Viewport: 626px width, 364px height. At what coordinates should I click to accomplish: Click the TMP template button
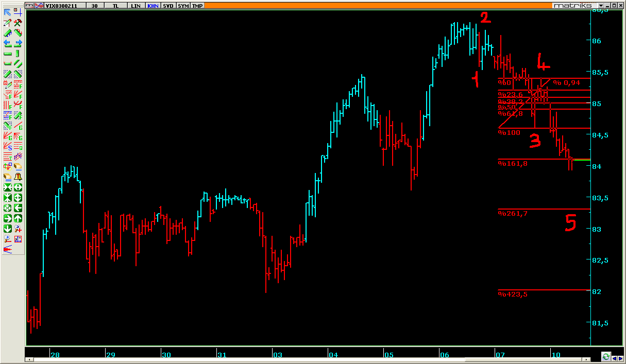click(197, 6)
